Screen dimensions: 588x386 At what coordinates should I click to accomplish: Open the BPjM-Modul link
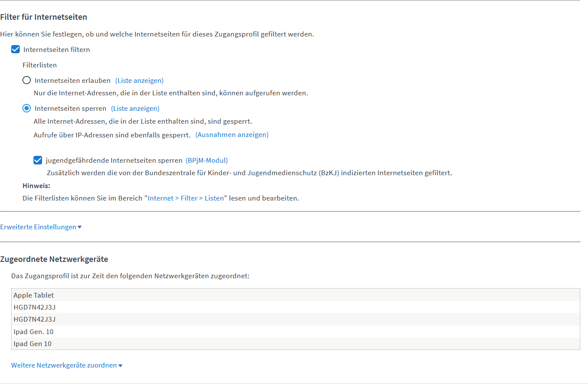(x=206, y=161)
